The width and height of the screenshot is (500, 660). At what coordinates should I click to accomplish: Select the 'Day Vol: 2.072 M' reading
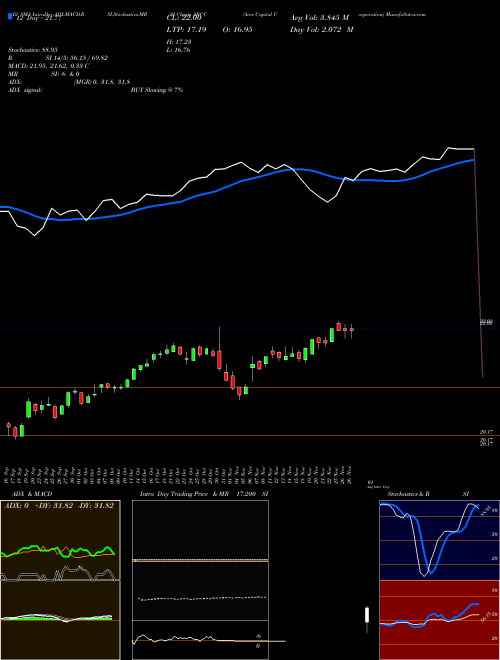click(x=322, y=29)
